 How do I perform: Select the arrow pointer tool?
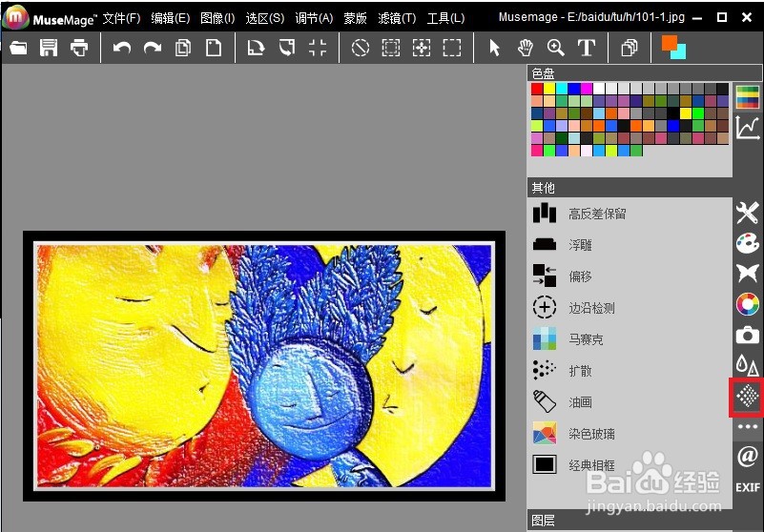point(495,48)
